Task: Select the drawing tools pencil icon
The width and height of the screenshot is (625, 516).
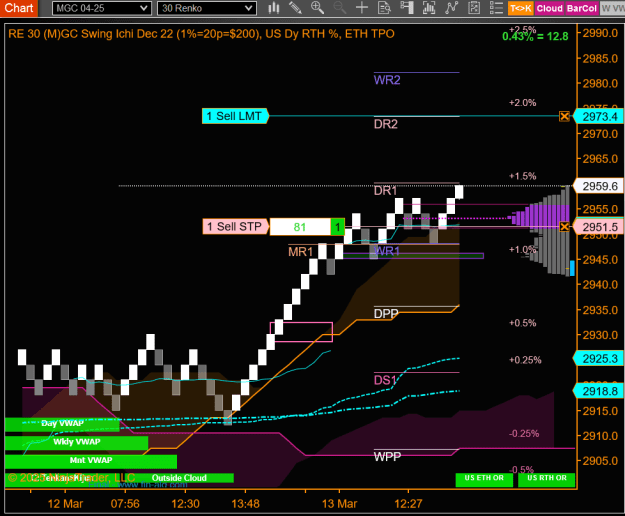Action: (x=295, y=8)
